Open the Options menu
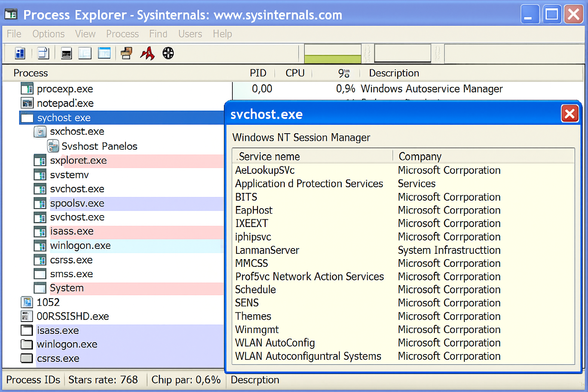 pos(49,34)
